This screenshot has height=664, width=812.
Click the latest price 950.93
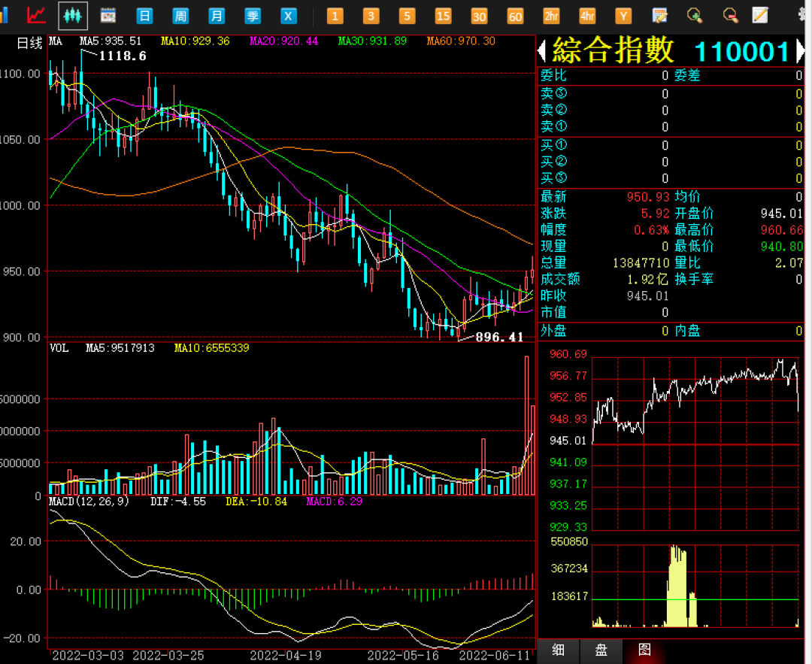pos(648,197)
